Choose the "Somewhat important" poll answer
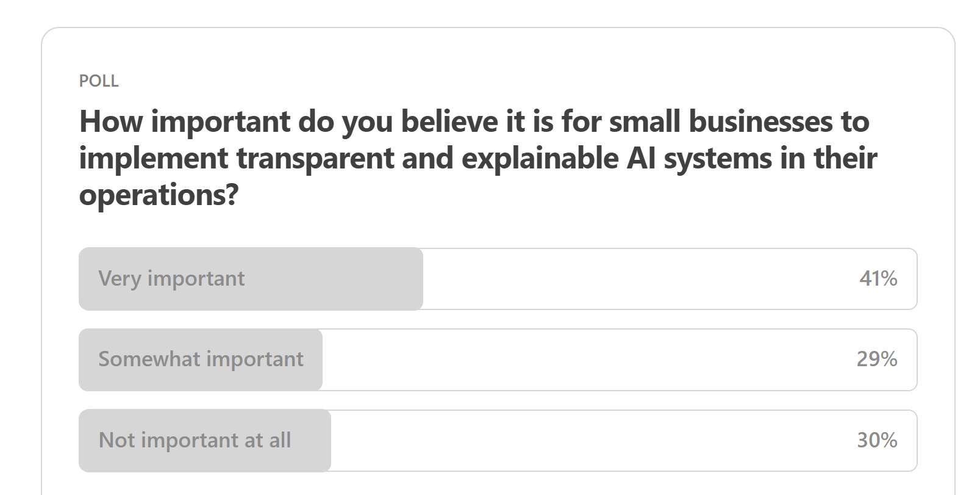This screenshot has width=980, height=495. 498,360
